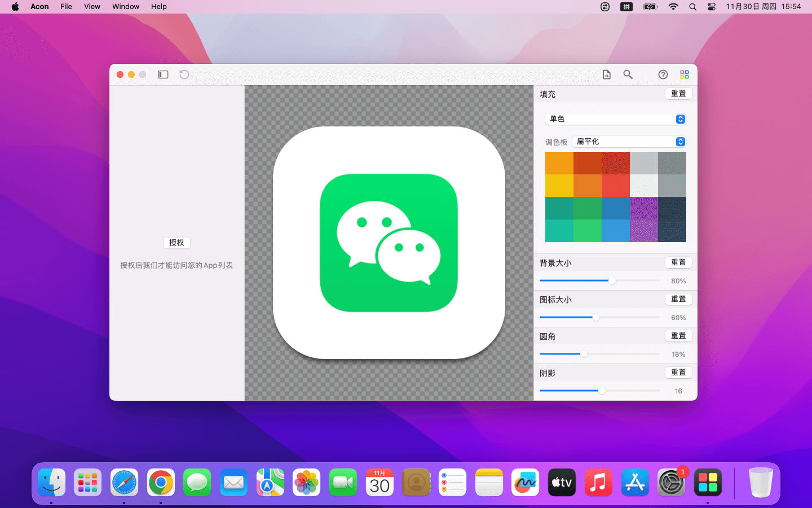Open the File menu
Image resolution: width=812 pixels, height=508 pixels.
66,7
